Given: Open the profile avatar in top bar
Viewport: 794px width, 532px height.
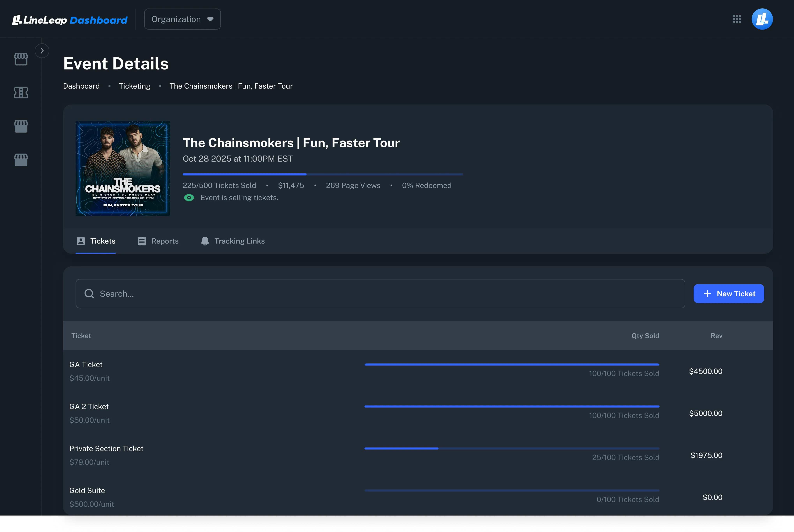Looking at the screenshot, I should (762, 19).
